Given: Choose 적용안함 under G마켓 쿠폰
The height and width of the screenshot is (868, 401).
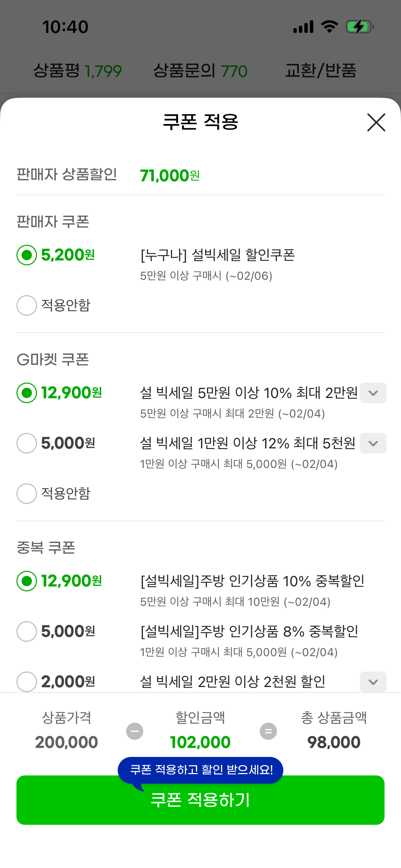Looking at the screenshot, I should 27,494.
